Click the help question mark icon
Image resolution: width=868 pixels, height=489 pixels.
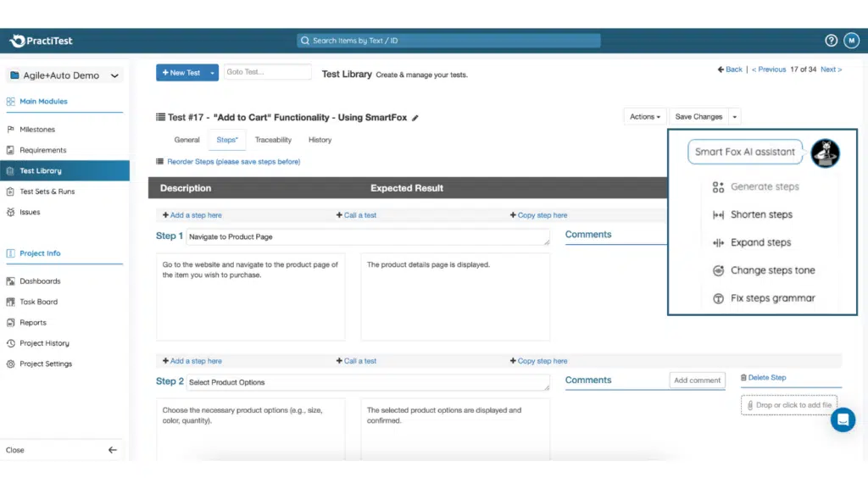point(832,41)
